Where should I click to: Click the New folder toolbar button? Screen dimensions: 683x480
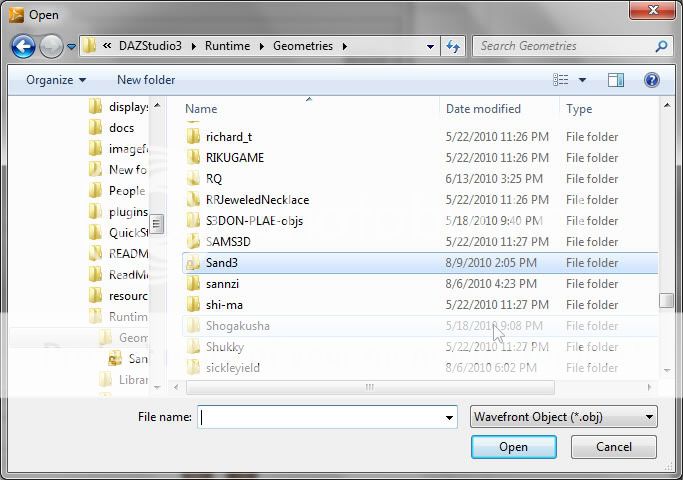click(x=146, y=80)
